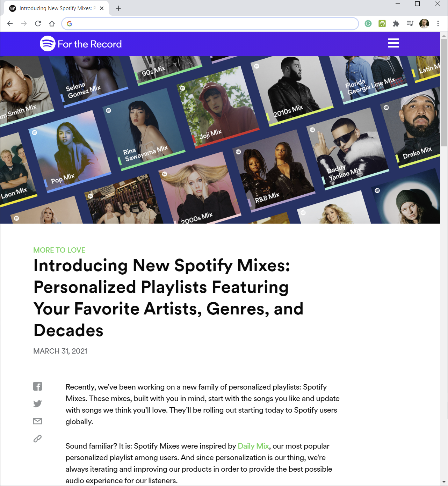
Task: Click the Spotify logo in header
Action: click(48, 44)
